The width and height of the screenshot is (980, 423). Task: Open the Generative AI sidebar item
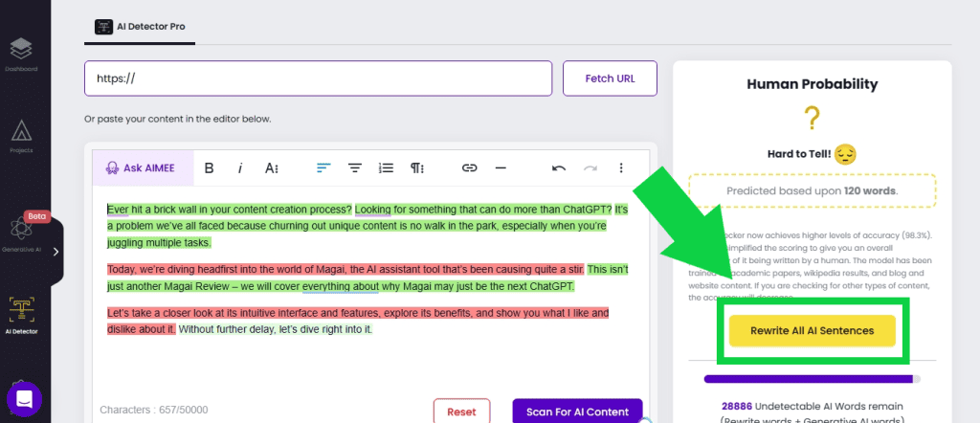click(21, 235)
